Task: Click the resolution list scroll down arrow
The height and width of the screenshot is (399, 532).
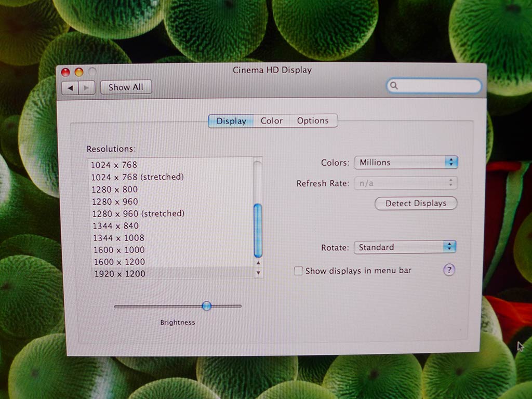Action: (258, 273)
